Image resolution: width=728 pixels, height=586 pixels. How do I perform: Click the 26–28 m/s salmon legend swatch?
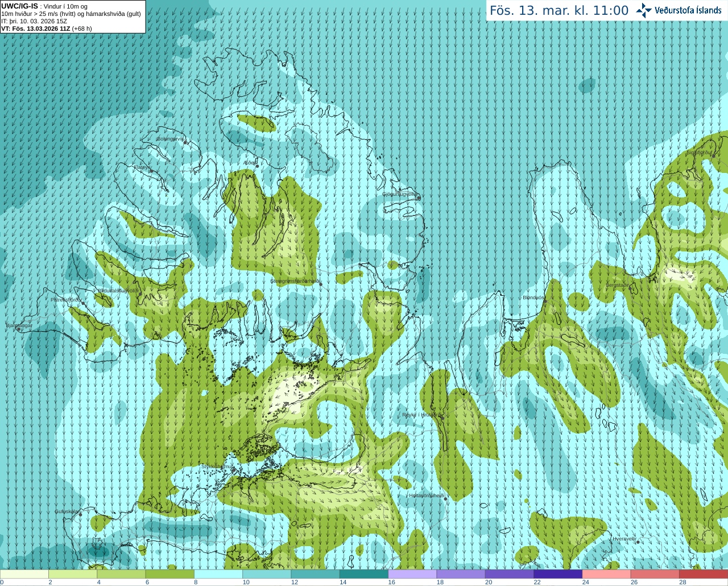click(655, 574)
